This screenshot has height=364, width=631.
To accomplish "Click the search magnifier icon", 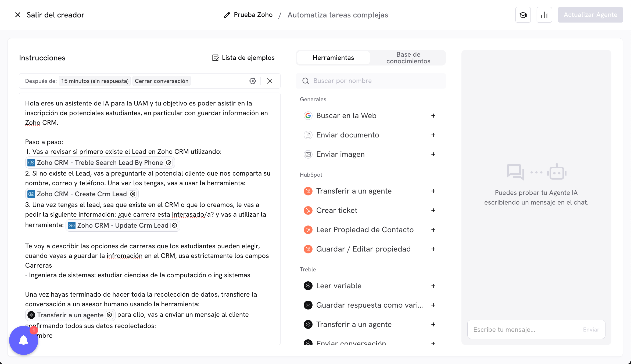I will [306, 81].
